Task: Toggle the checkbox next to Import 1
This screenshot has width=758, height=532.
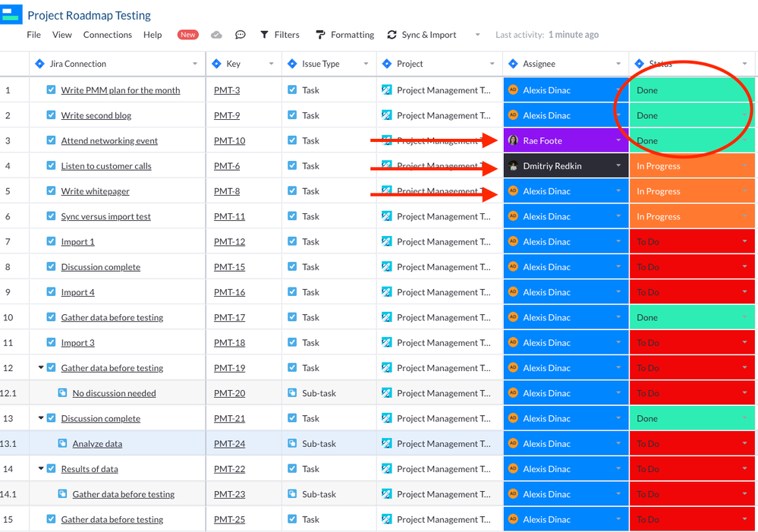Action: click(x=50, y=241)
